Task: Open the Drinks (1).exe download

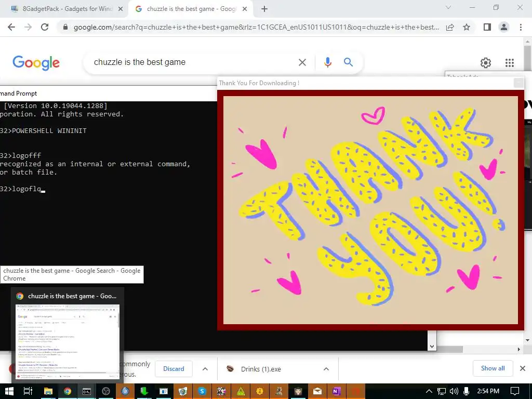Action: tap(261, 369)
